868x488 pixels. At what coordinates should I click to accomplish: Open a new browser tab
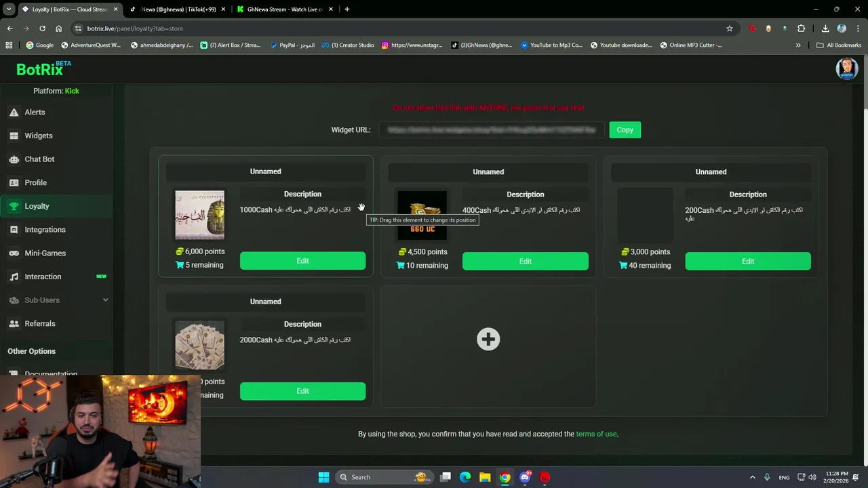(347, 9)
